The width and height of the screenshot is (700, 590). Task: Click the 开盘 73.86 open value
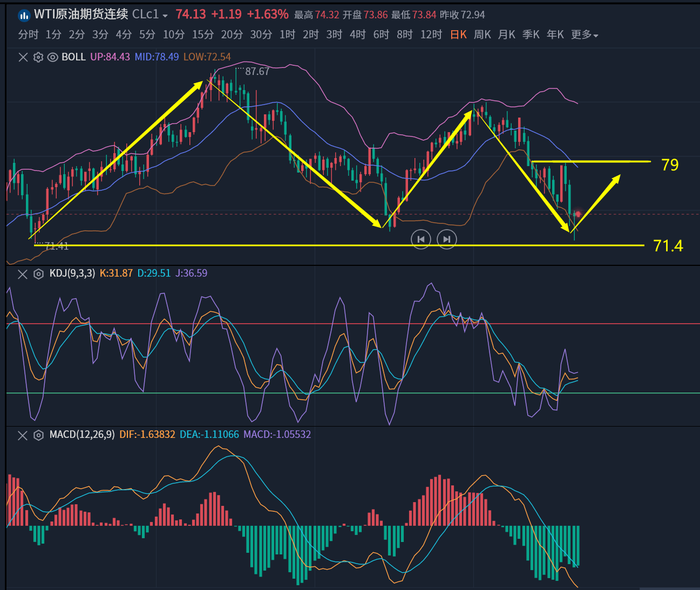point(365,15)
